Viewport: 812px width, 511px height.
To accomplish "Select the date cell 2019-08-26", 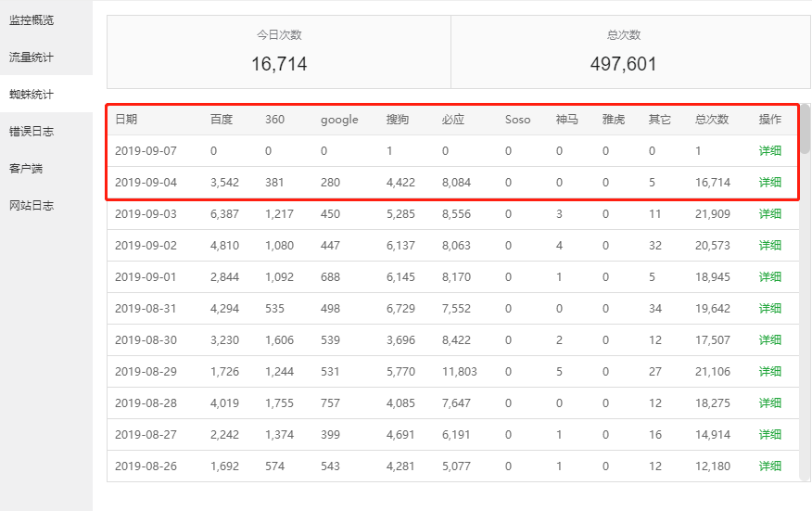I will coord(146,466).
